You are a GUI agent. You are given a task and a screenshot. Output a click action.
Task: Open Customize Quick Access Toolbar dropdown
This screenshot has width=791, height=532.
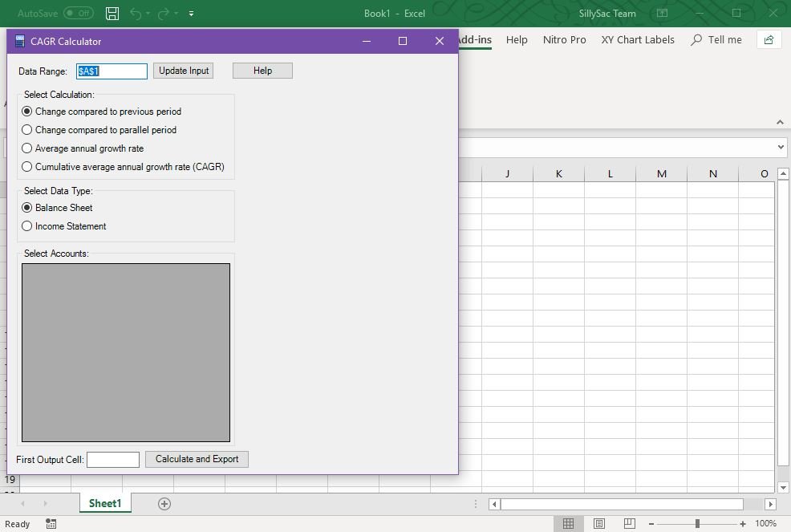pos(191,14)
